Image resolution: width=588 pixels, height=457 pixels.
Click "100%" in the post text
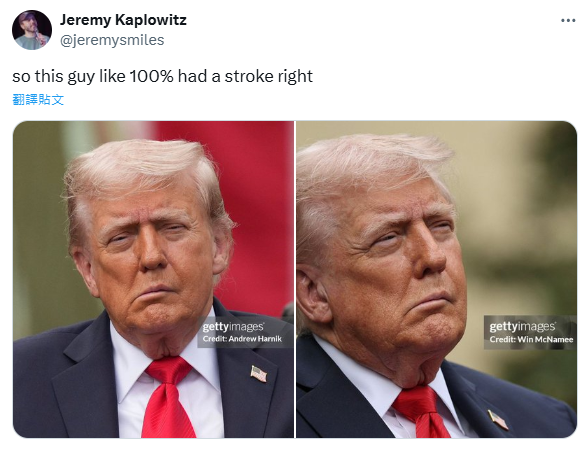tap(152, 76)
